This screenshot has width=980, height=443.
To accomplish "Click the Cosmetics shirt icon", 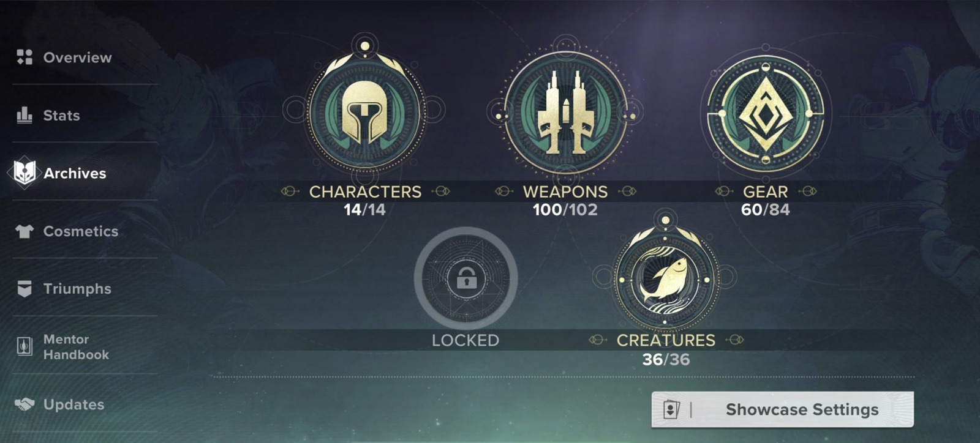I will click(x=24, y=231).
